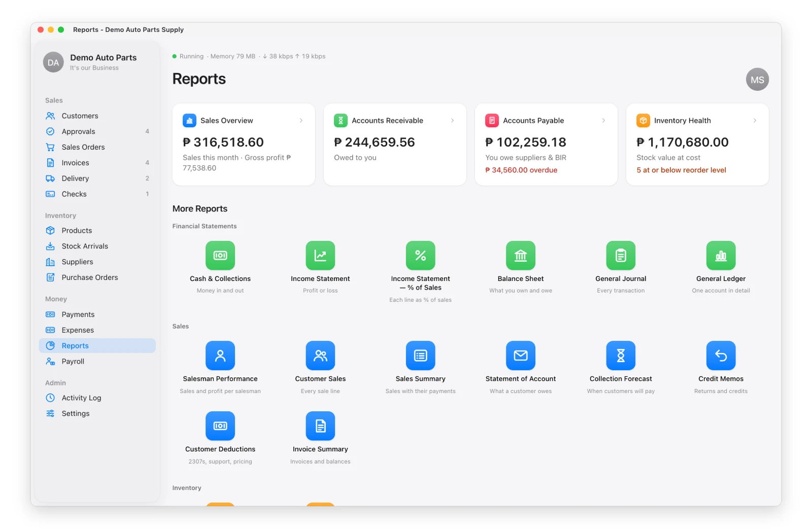Click the Accounts Payable card icon

tap(492, 121)
